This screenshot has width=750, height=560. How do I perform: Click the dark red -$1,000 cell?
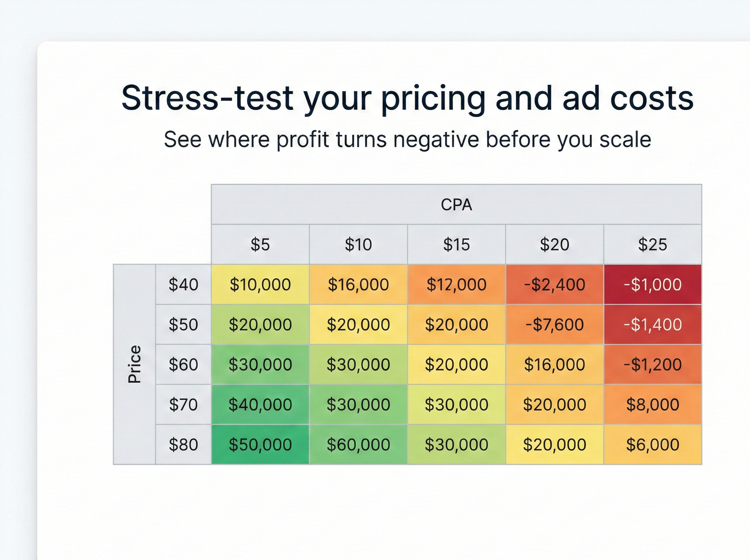click(653, 284)
